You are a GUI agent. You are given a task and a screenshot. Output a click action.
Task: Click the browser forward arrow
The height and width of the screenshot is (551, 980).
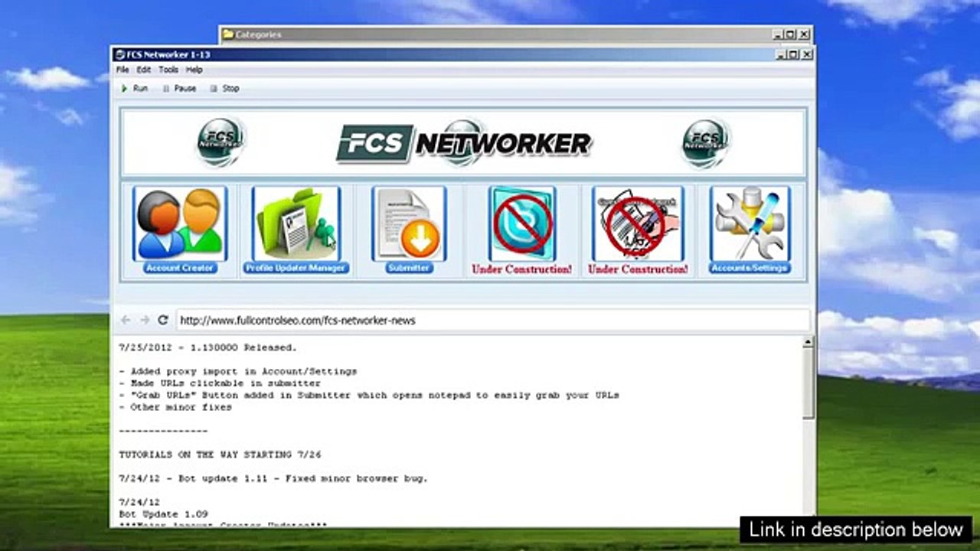point(144,320)
